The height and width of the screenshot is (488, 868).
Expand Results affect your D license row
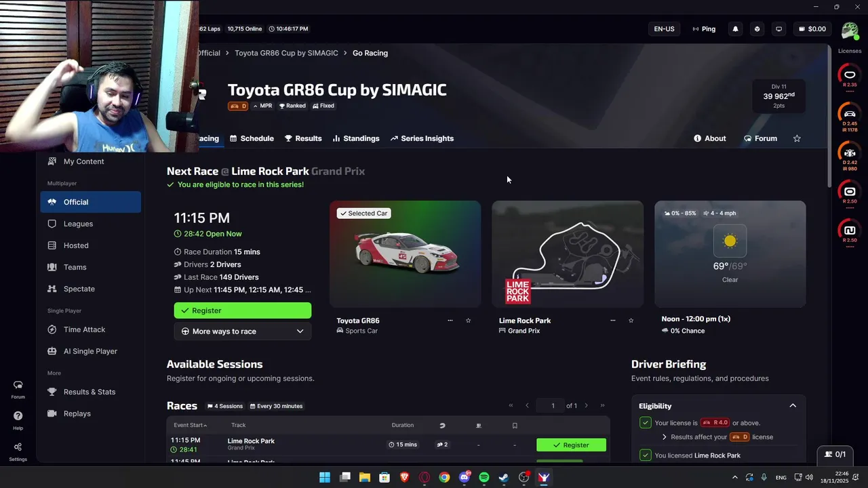click(716, 437)
